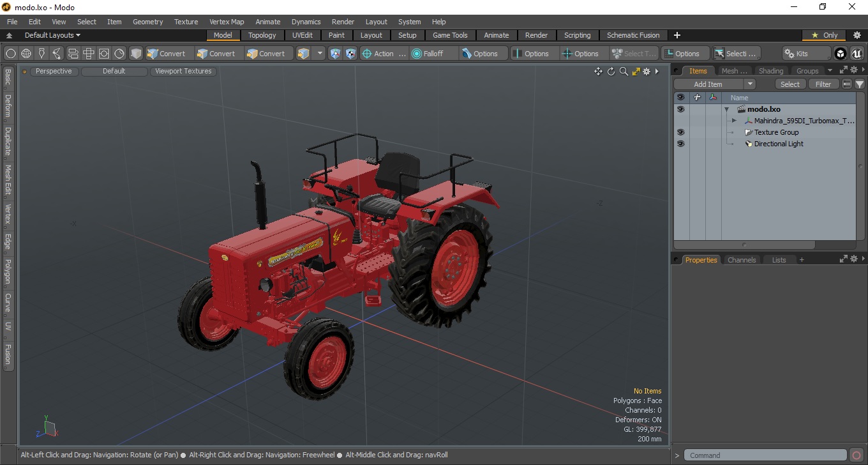This screenshot has height=465, width=868.
Task: Click the stacked capsules icon in toolbar
Action: [x=73, y=54]
